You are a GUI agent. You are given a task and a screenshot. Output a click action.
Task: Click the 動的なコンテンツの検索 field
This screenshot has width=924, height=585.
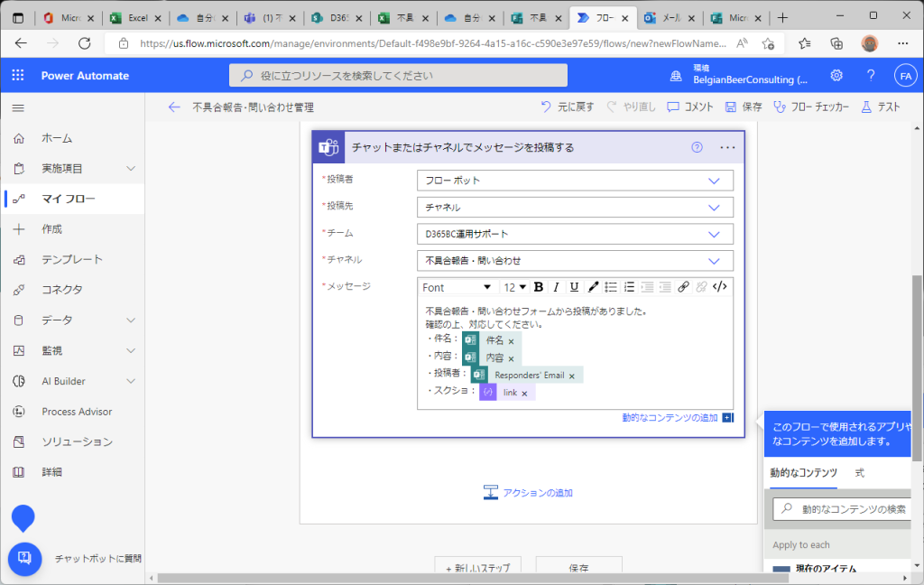click(843, 509)
